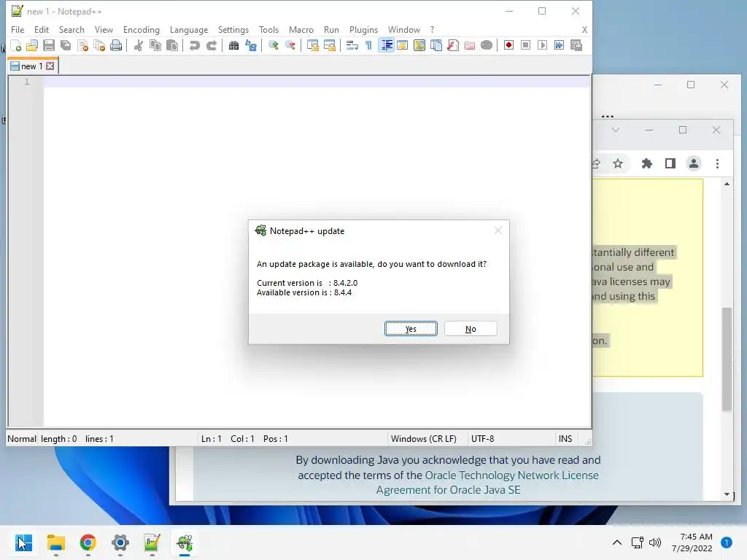The width and height of the screenshot is (747, 560).
Task: Toggle word wrap toolbar icon
Action: tap(352, 45)
